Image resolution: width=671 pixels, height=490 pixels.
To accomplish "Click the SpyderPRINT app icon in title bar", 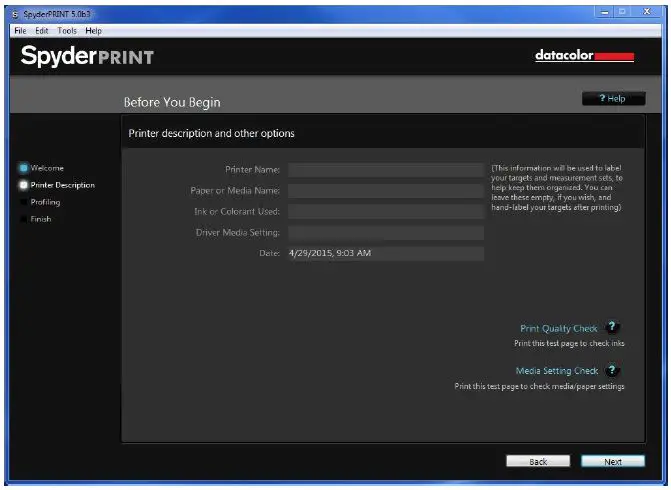I will click(15, 15).
